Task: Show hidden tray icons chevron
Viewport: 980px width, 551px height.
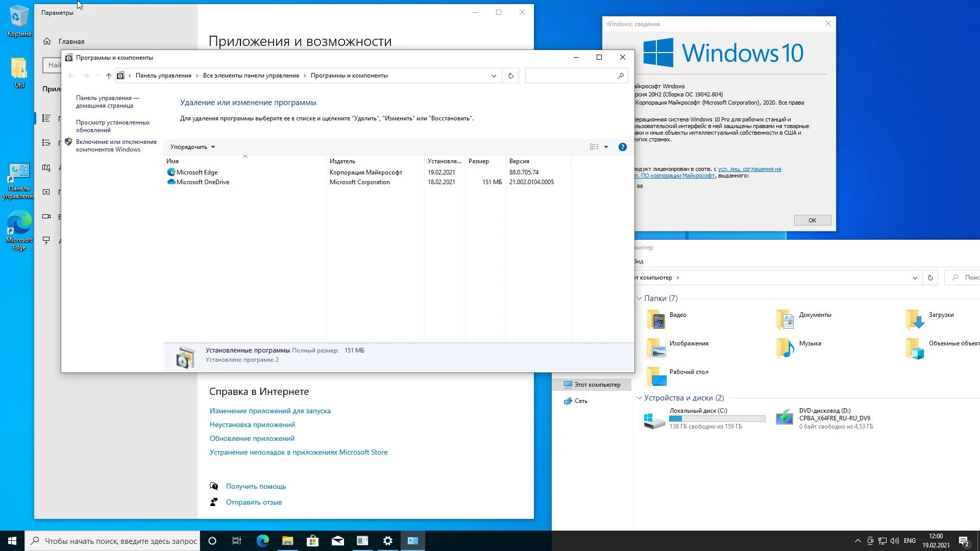Action: click(857, 541)
